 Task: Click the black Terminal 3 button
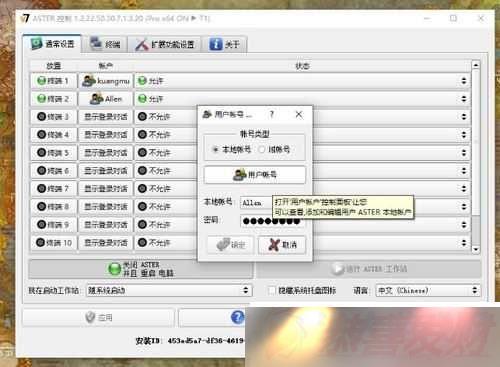tap(53, 117)
